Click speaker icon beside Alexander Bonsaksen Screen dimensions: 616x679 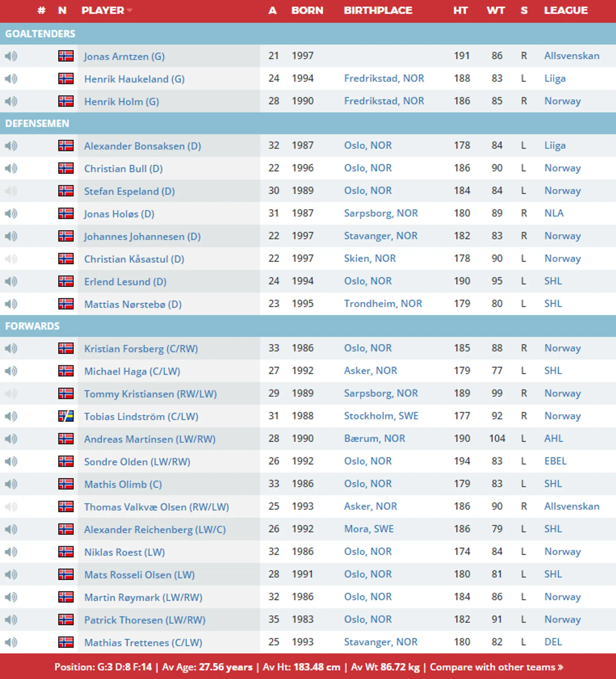11,146
